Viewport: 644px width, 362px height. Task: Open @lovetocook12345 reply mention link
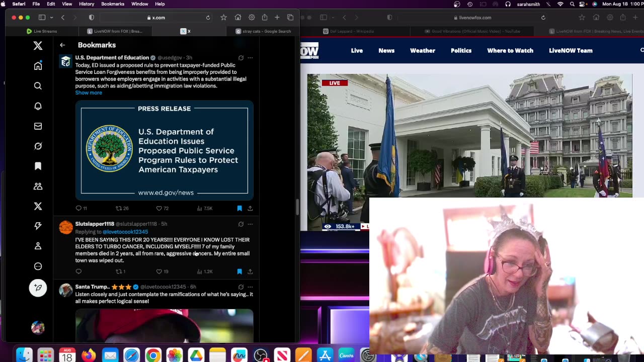125,232
